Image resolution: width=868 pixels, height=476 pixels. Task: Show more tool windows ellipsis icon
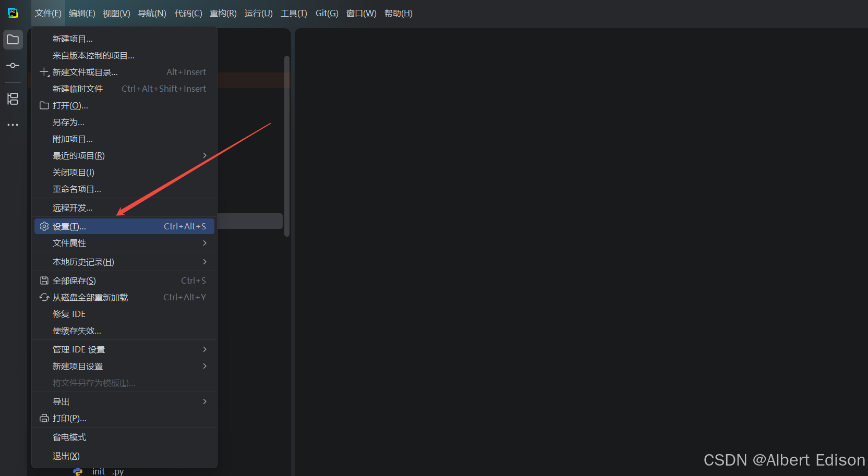[x=13, y=125]
